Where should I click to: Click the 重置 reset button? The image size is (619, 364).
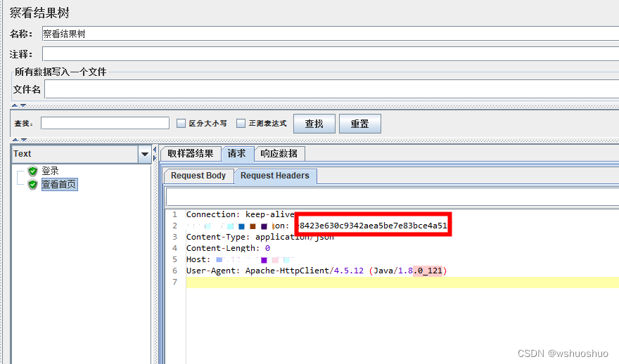360,124
